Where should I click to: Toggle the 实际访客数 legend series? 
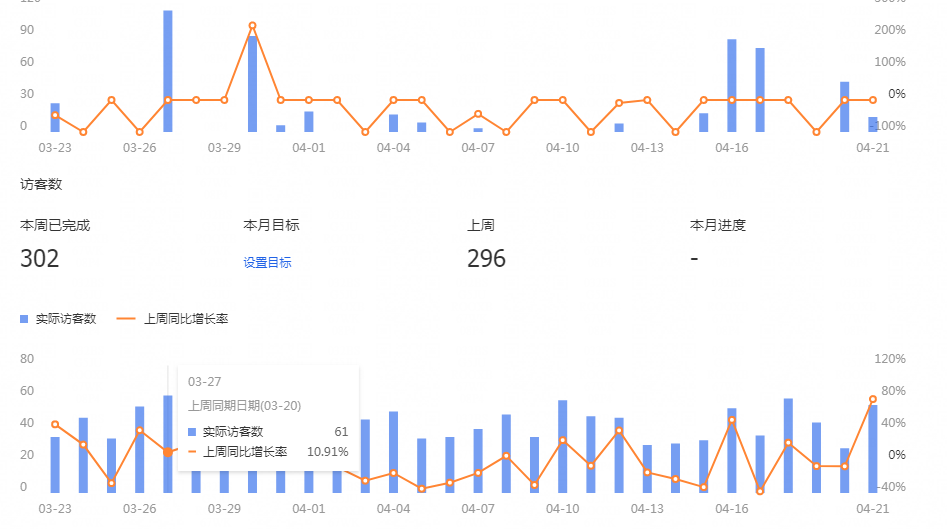pyautogui.click(x=58, y=319)
